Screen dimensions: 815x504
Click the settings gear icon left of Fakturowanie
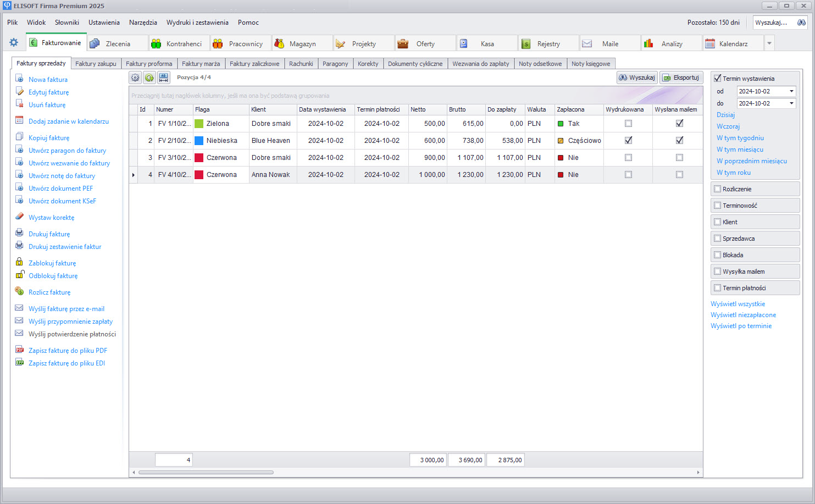coord(14,42)
